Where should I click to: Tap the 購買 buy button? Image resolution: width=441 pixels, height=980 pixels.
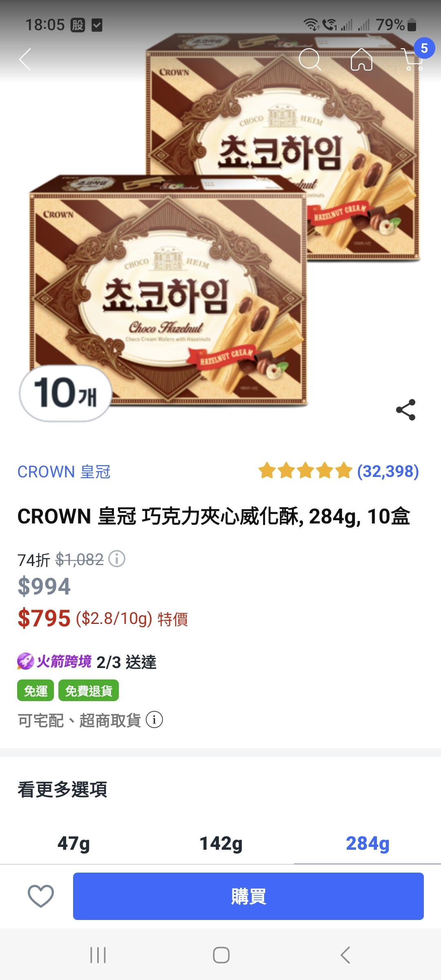(248, 896)
